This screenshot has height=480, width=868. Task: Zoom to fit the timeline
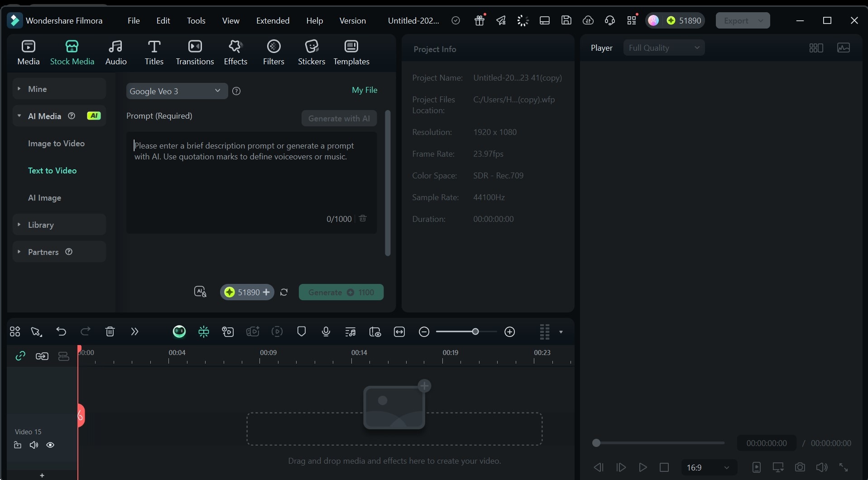point(399,332)
